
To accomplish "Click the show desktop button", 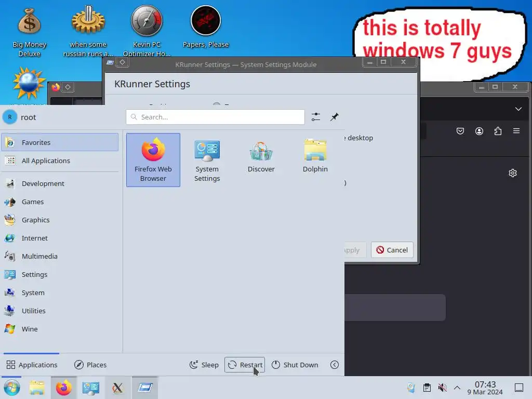I will [x=519, y=388].
